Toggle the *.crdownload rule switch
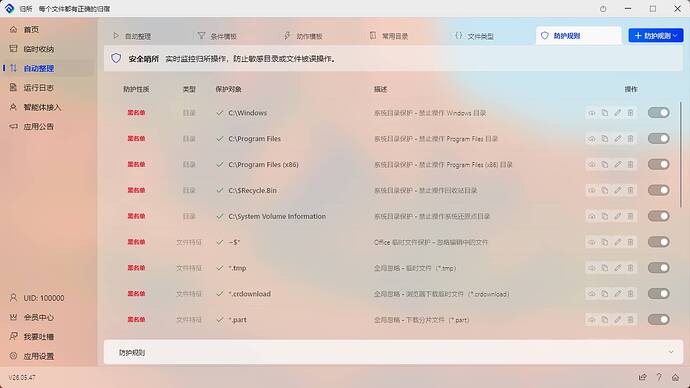Viewport: 690px width, 388px height. pyautogui.click(x=659, y=294)
